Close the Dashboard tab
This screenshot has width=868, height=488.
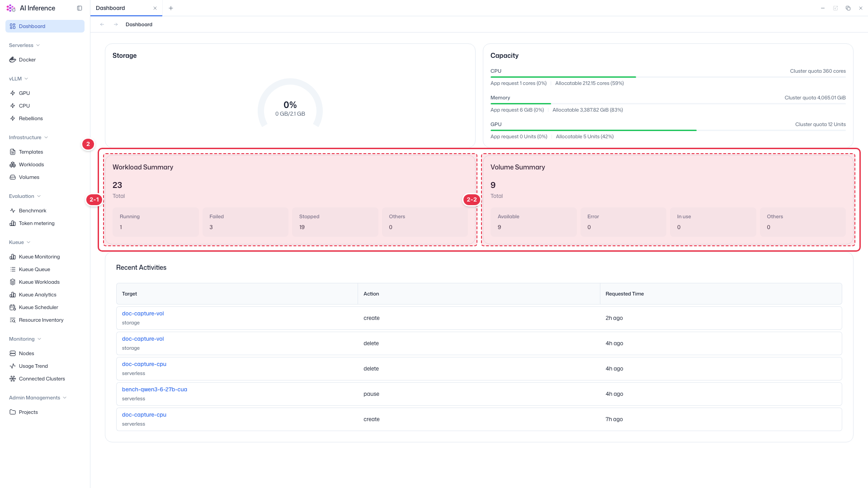click(x=155, y=8)
